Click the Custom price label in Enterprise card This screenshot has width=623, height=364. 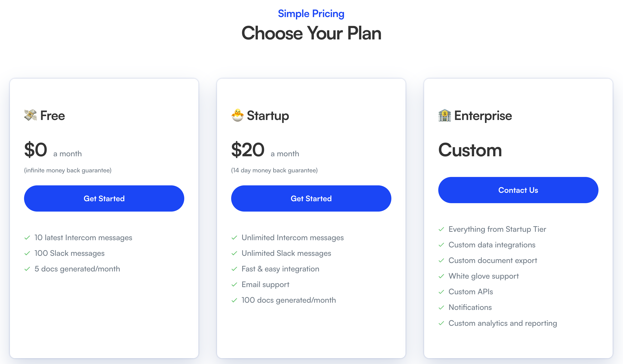point(470,150)
